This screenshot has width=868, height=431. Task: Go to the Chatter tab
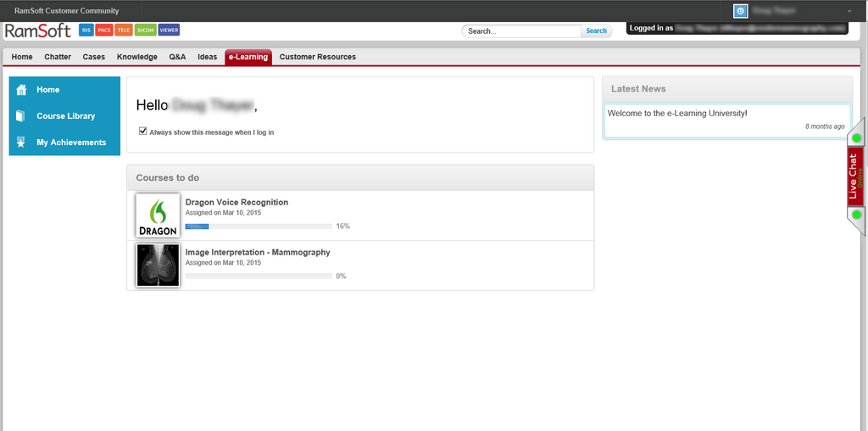click(58, 57)
